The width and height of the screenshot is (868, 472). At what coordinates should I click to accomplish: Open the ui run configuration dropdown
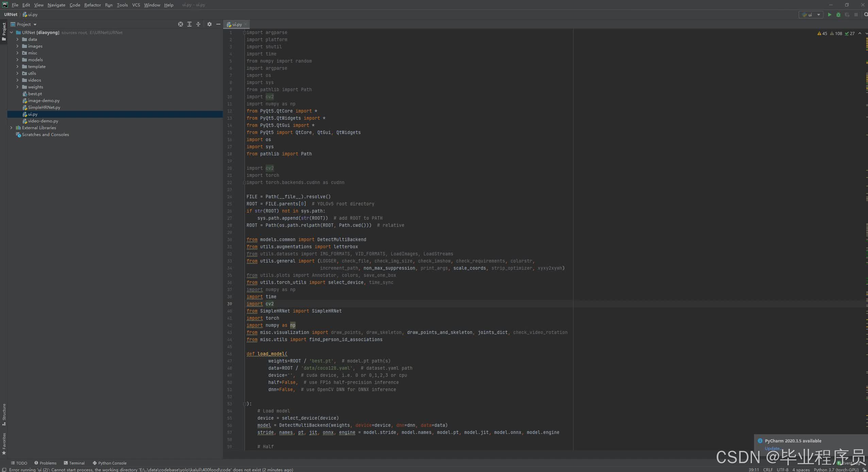click(x=811, y=15)
